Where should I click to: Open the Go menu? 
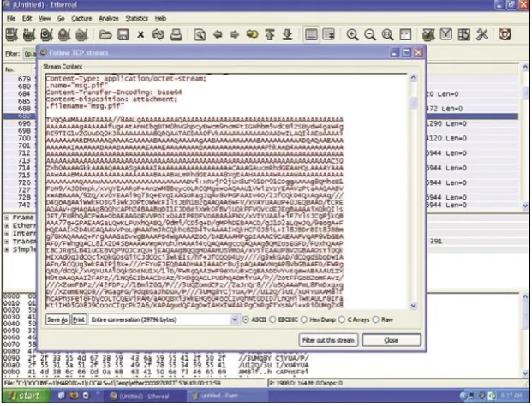pyautogui.click(x=61, y=19)
